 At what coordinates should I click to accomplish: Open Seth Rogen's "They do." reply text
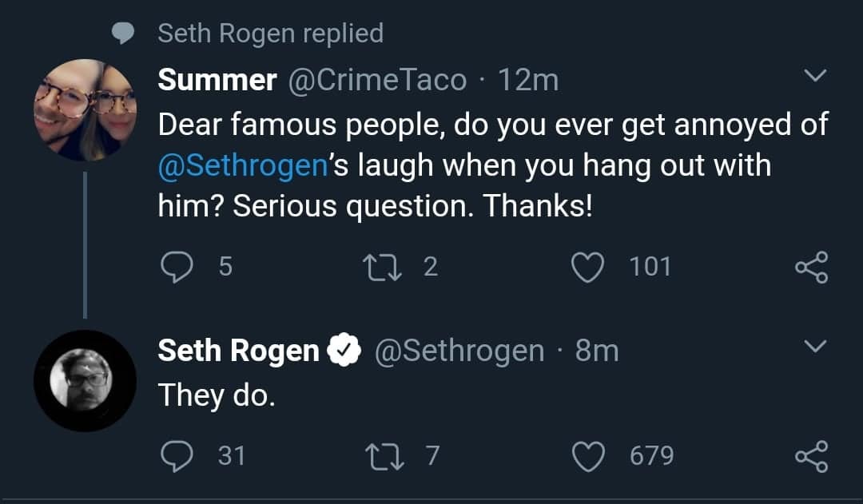(217, 394)
